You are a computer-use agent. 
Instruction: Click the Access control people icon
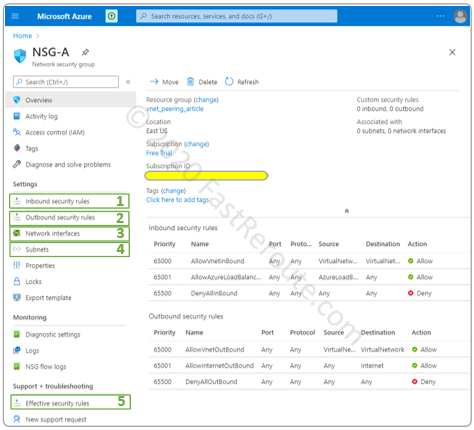17,132
